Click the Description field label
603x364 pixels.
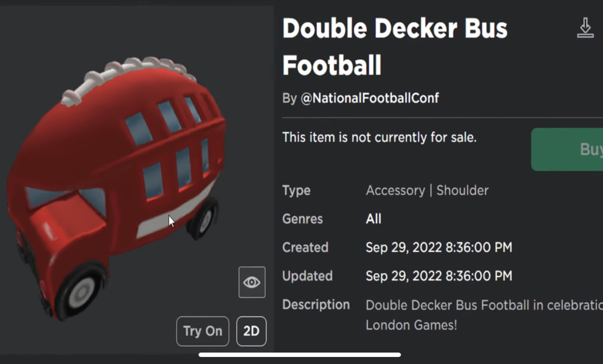[316, 305]
